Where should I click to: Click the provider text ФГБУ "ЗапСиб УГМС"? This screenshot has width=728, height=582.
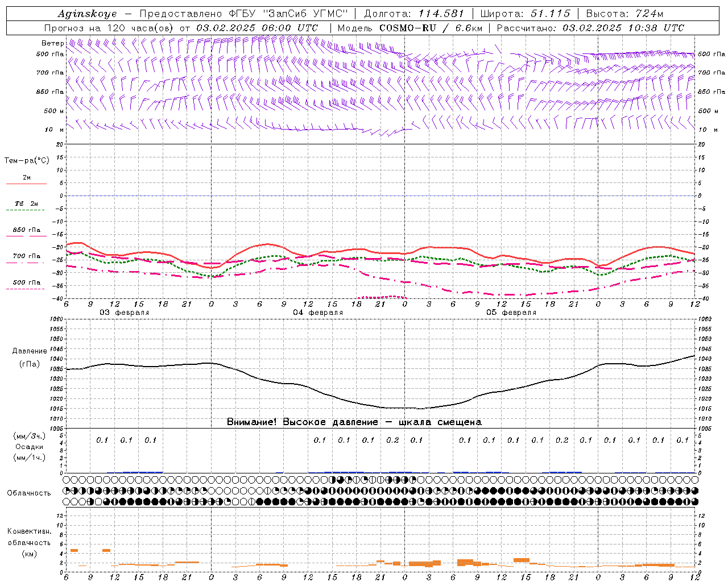pyautogui.click(x=288, y=14)
